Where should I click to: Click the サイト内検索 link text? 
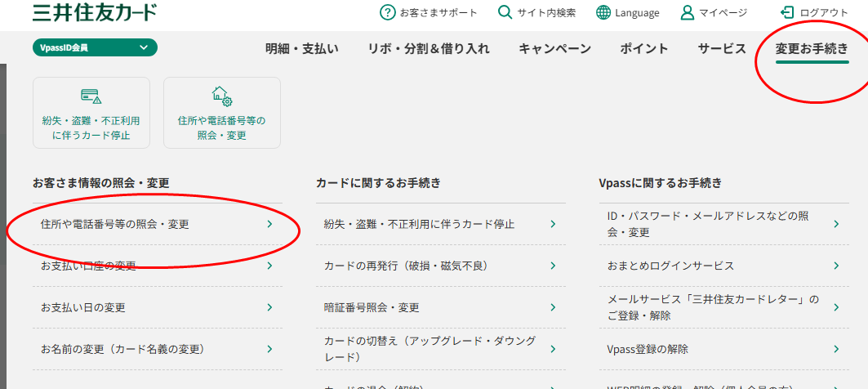(547, 13)
